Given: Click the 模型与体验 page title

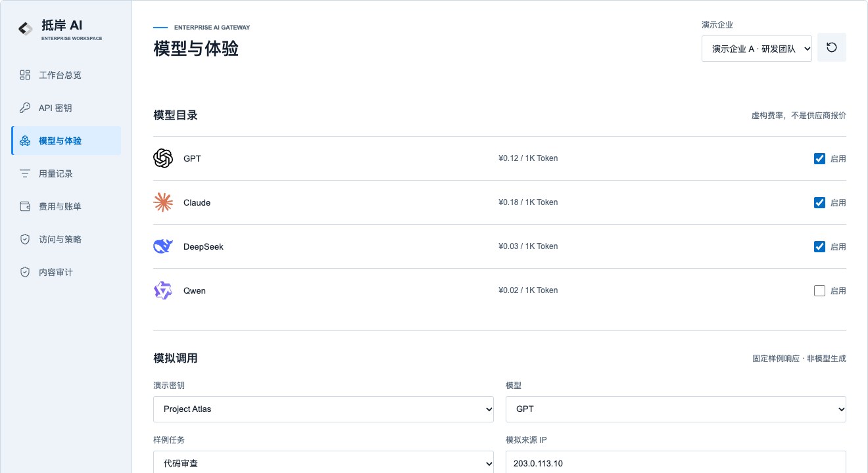Looking at the screenshot, I should [x=196, y=49].
